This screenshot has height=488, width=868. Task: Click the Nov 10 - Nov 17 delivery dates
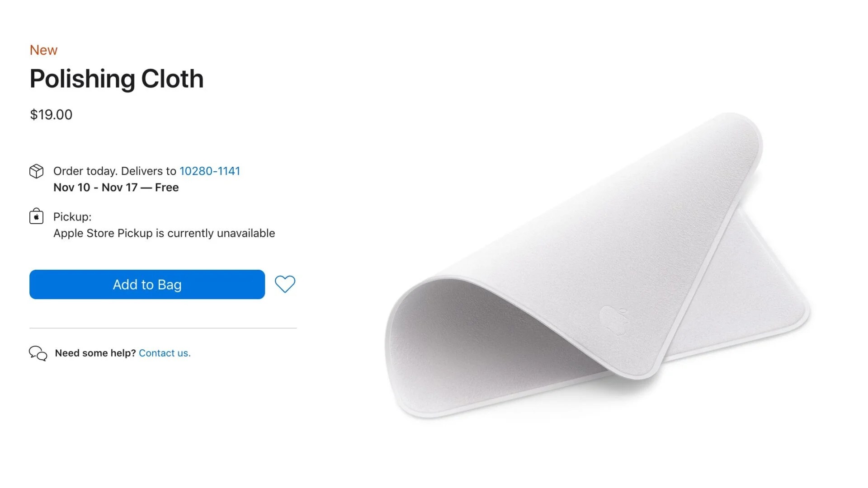[x=95, y=188]
